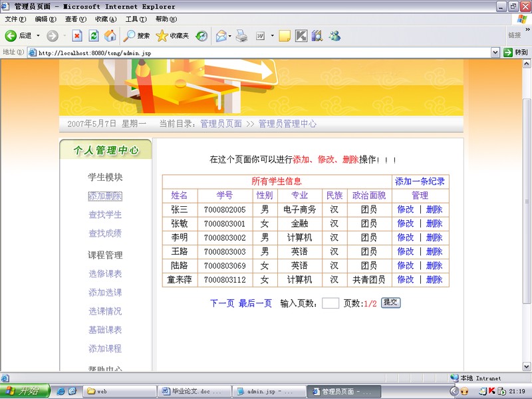Click the Research books toolbar icon

[317, 36]
